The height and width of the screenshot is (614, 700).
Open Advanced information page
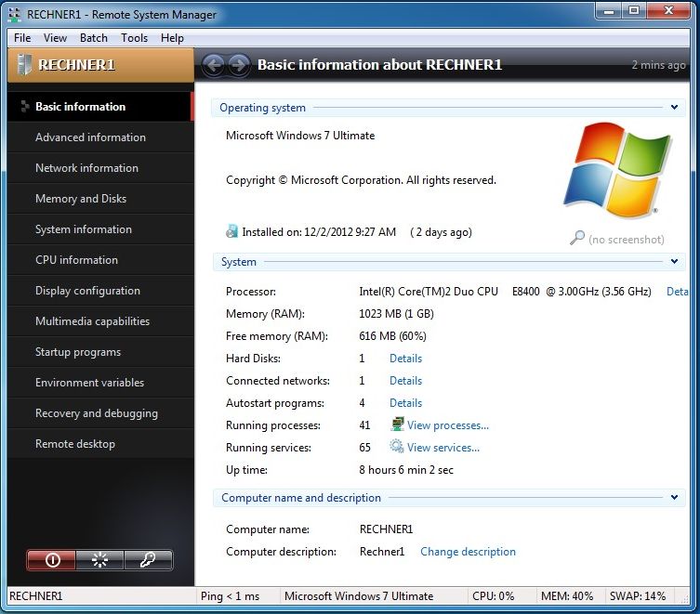coord(100,137)
